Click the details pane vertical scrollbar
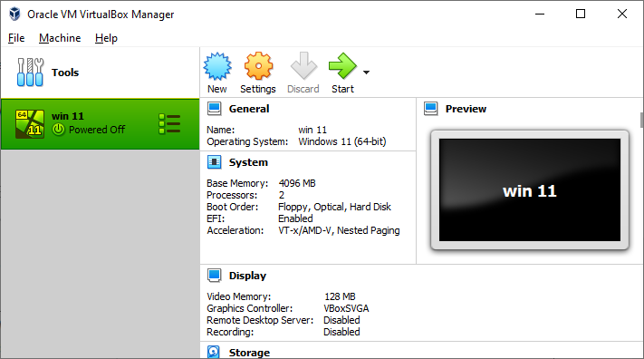The width and height of the screenshot is (644, 359). pyautogui.click(x=641, y=120)
